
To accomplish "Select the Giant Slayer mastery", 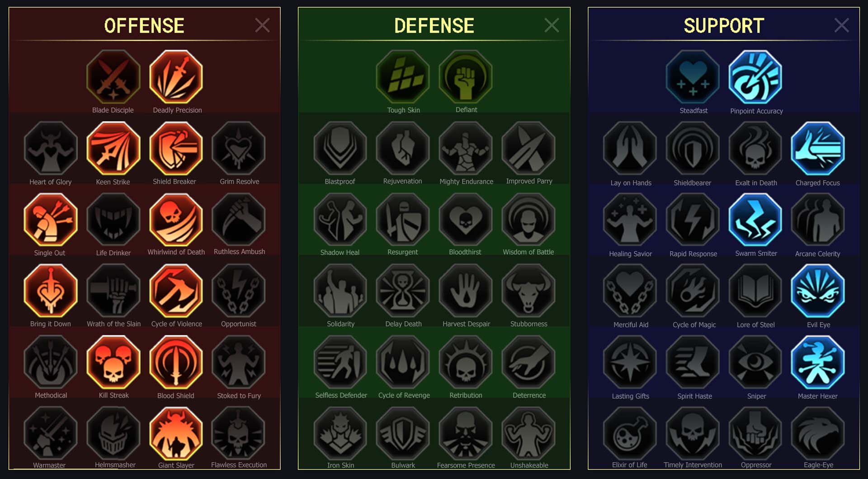I will [x=176, y=433].
